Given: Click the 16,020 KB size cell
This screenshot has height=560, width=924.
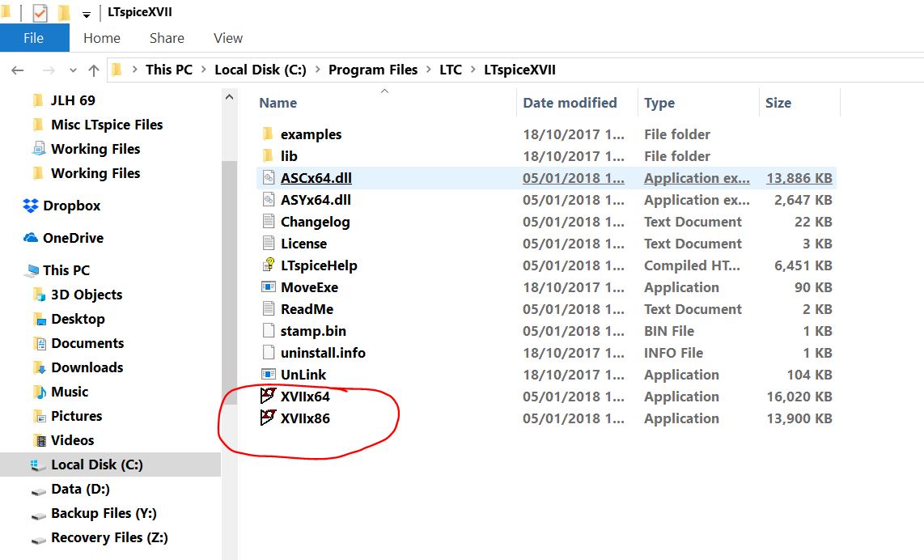Looking at the screenshot, I should tap(799, 396).
